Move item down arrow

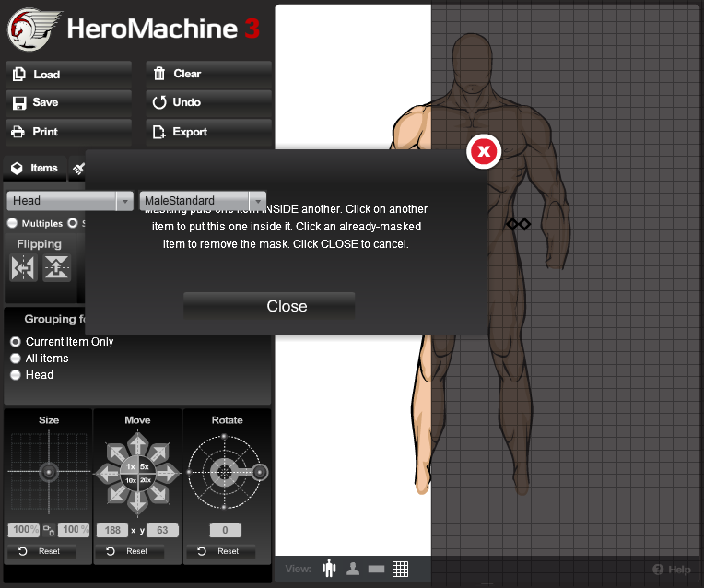(x=138, y=501)
